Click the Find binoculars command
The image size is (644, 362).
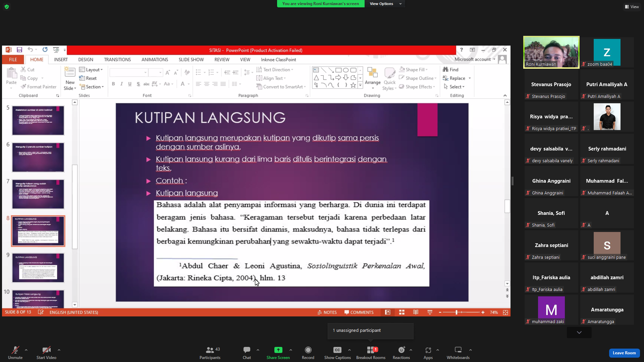[450, 69]
